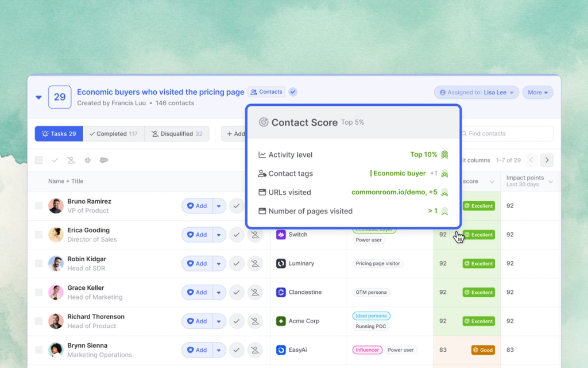Open Add dropdown arrow for Brynn Sienna
Image resolution: width=588 pixels, height=368 pixels.
pyautogui.click(x=219, y=350)
